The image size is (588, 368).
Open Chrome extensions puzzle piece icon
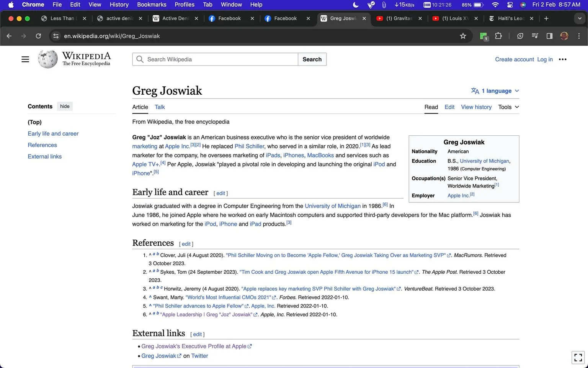click(x=498, y=36)
